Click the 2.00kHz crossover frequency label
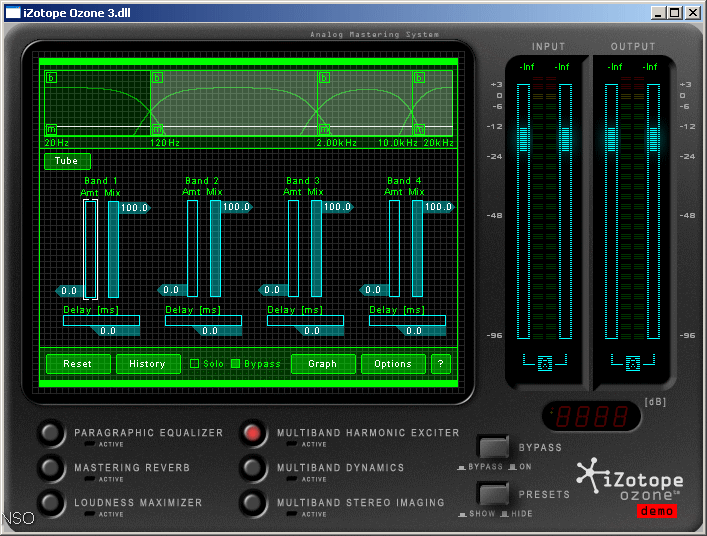707x536 pixels. click(x=336, y=143)
